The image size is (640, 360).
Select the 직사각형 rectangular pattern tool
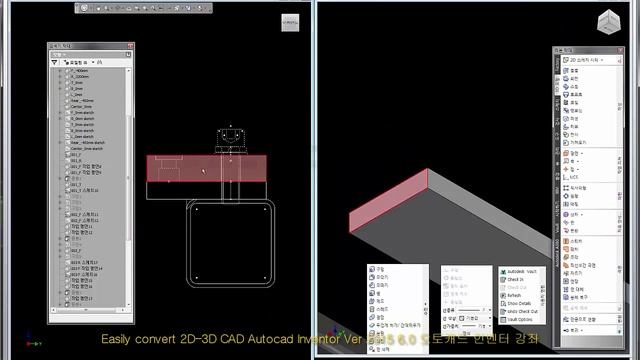pyautogui.click(x=575, y=188)
